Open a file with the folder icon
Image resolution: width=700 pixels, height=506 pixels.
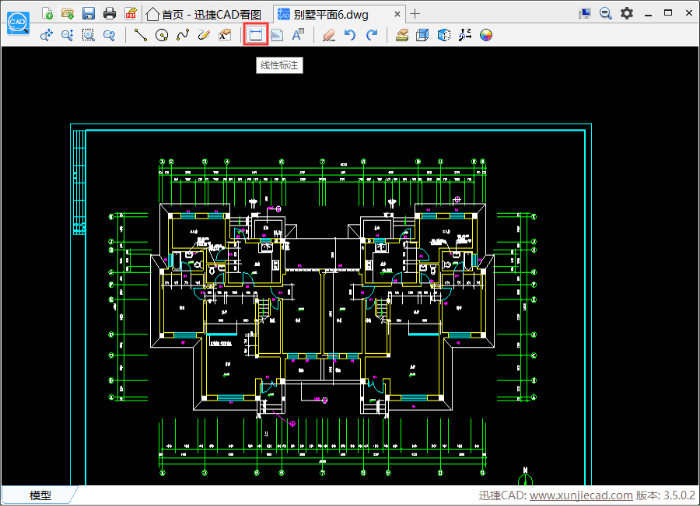click(68, 13)
